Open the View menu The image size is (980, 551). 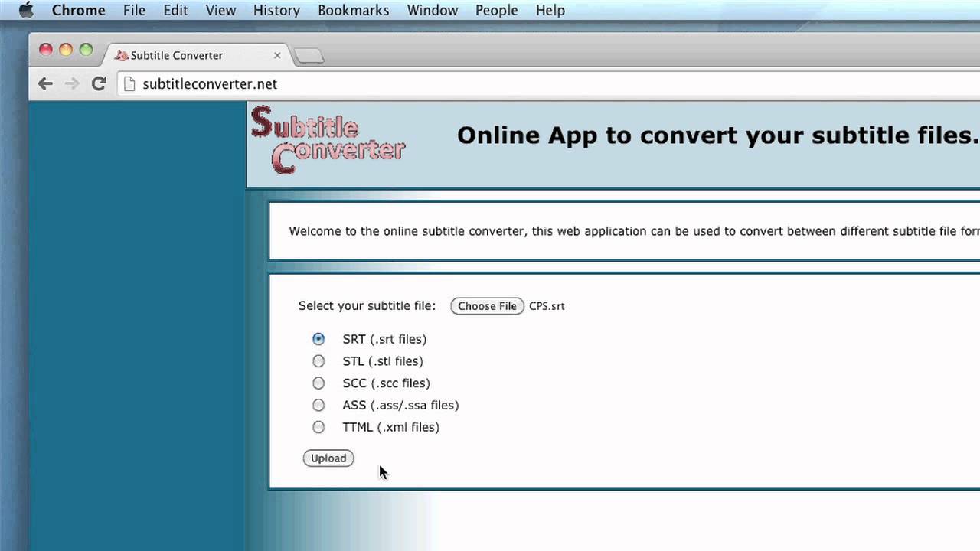220,10
